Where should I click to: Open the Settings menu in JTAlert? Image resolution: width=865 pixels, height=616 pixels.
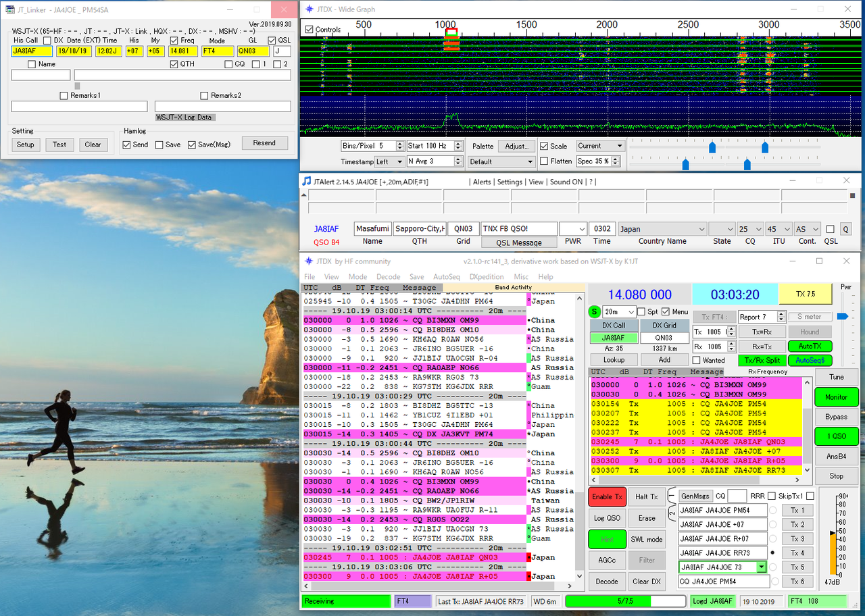click(510, 182)
